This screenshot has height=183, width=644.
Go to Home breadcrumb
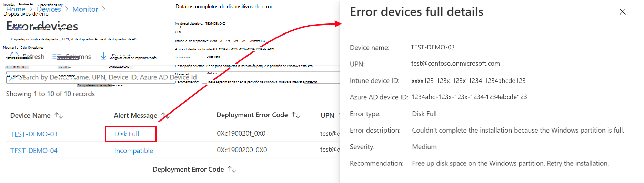(16, 9)
